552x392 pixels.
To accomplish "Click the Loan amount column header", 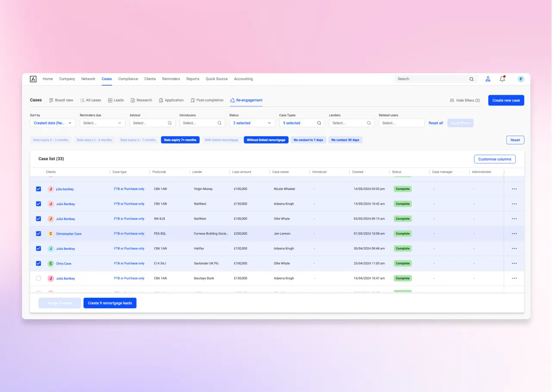I will click(241, 172).
